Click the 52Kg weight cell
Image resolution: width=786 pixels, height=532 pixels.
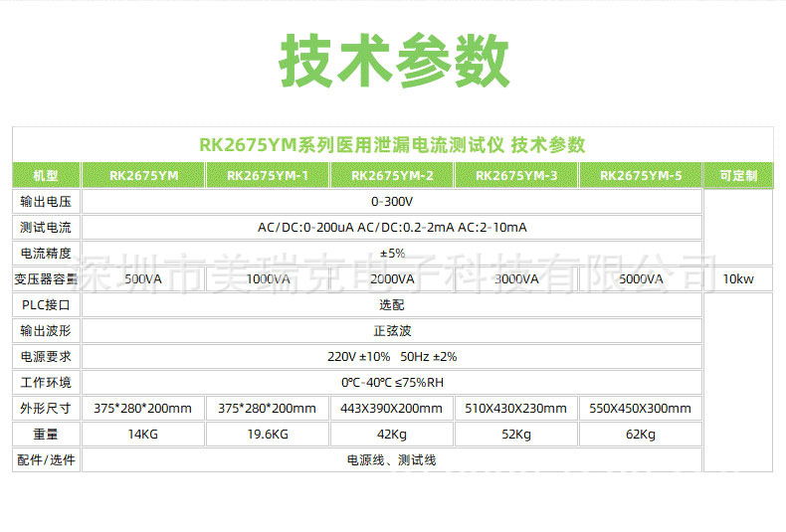point(516,435)
